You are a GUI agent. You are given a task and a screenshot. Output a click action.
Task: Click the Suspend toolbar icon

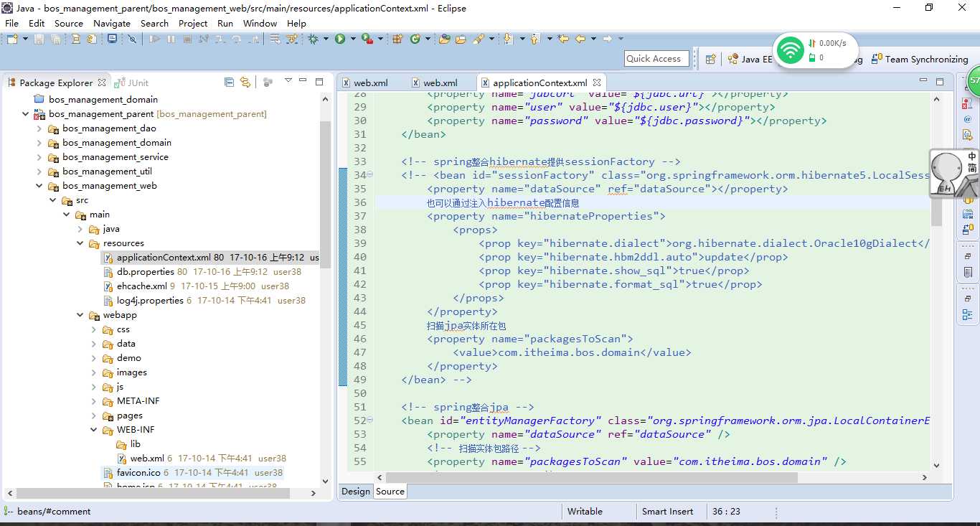[171, 39]
